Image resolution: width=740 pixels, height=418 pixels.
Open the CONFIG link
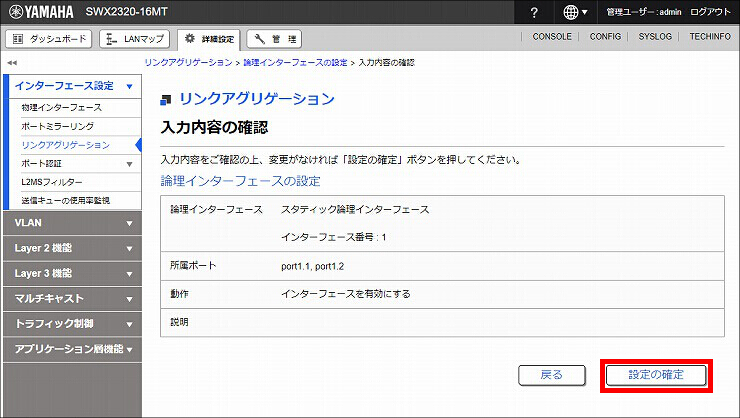coord(605,36)
